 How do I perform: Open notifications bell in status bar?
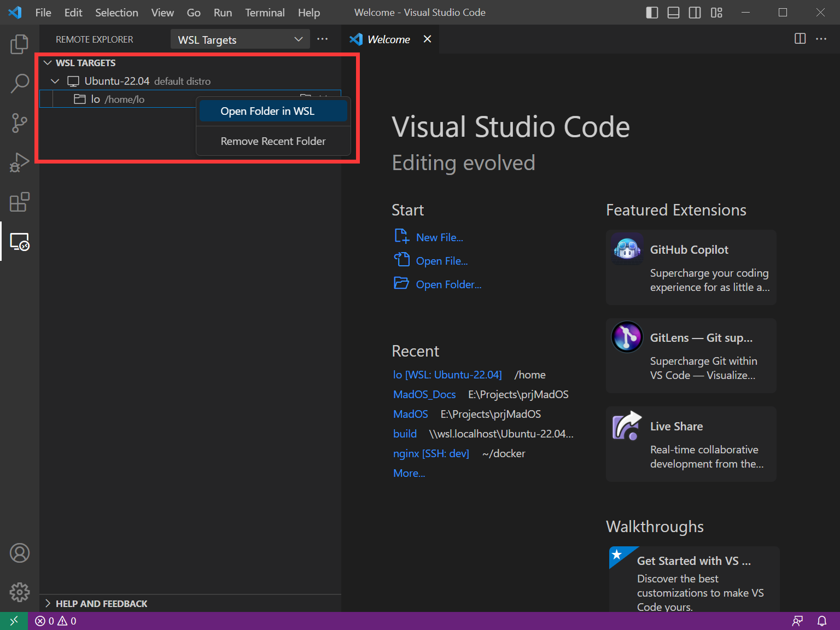822,621
